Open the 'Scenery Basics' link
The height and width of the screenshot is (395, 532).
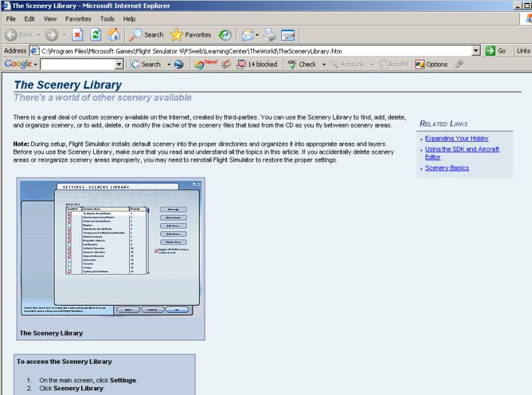[x=447, y=168]
